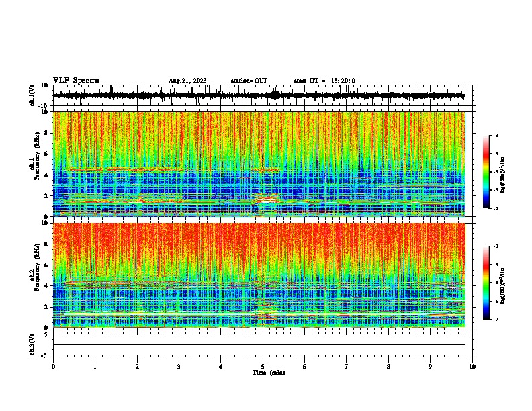Click the '-7' label on ch.2 color bar

click(x=495, y=319)
